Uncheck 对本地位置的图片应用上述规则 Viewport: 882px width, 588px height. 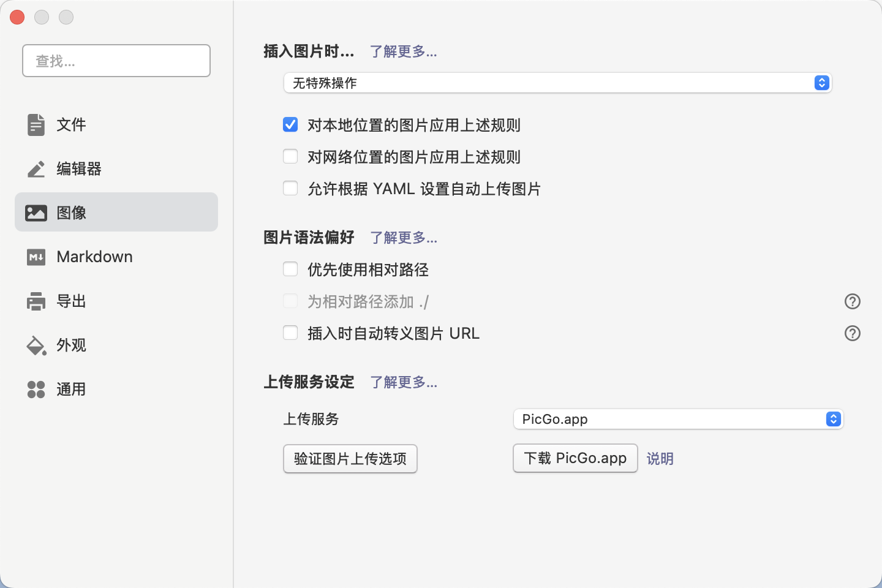(290, 125)
